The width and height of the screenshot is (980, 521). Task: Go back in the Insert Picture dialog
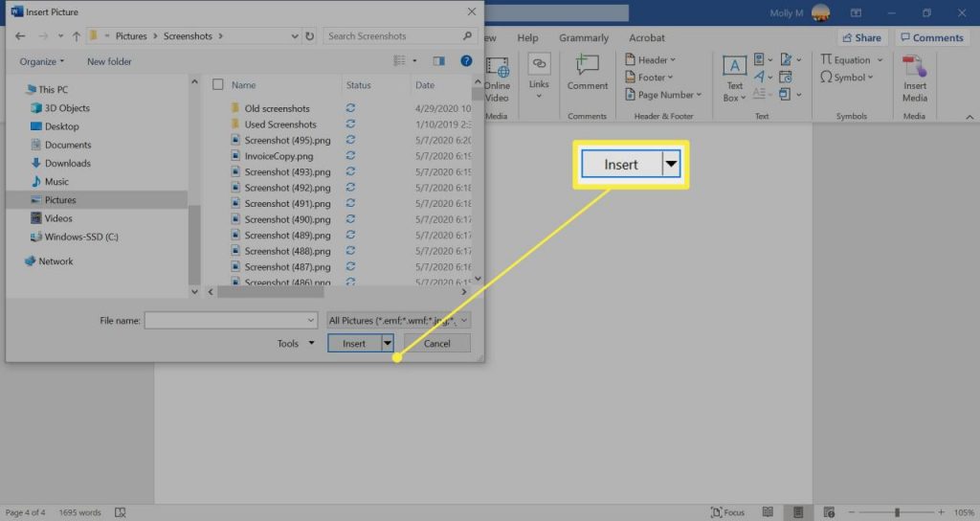tap(20, 36)
